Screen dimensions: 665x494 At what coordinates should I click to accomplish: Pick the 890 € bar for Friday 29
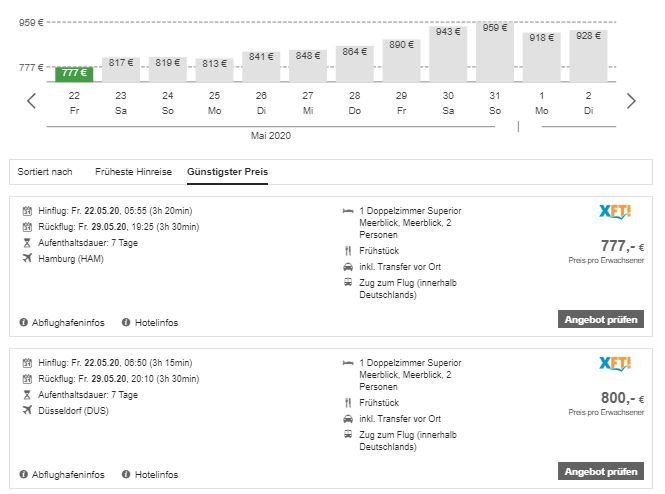(x=401, y=60)
